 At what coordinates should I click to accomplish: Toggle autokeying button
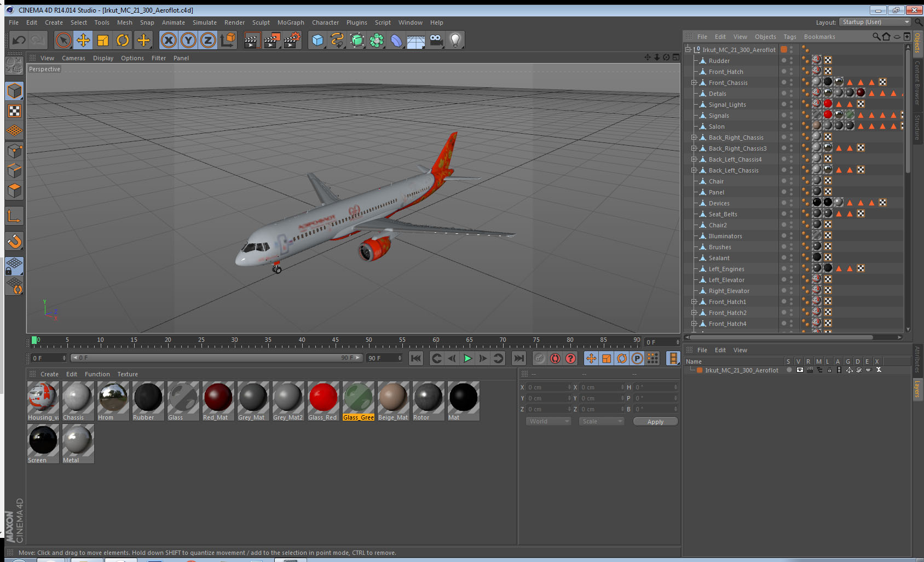pos(555,358)
